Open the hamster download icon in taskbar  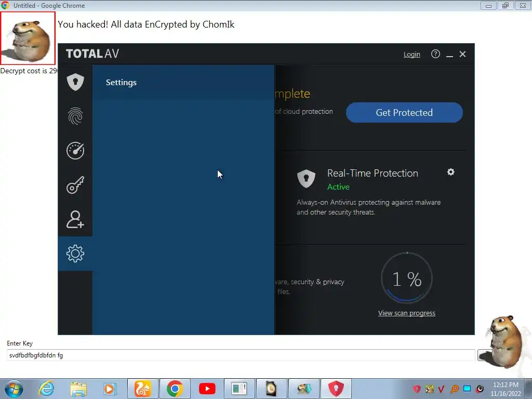(x=303, y=389)
